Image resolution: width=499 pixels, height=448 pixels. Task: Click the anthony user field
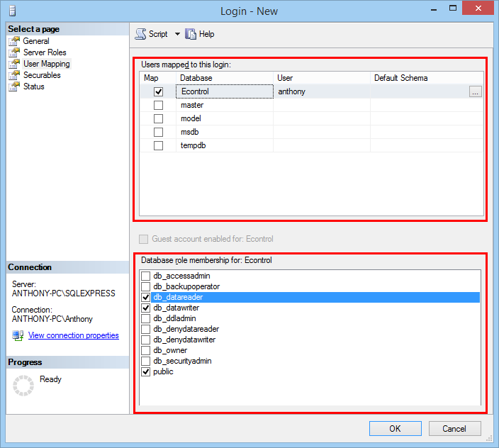click(321, 91)
